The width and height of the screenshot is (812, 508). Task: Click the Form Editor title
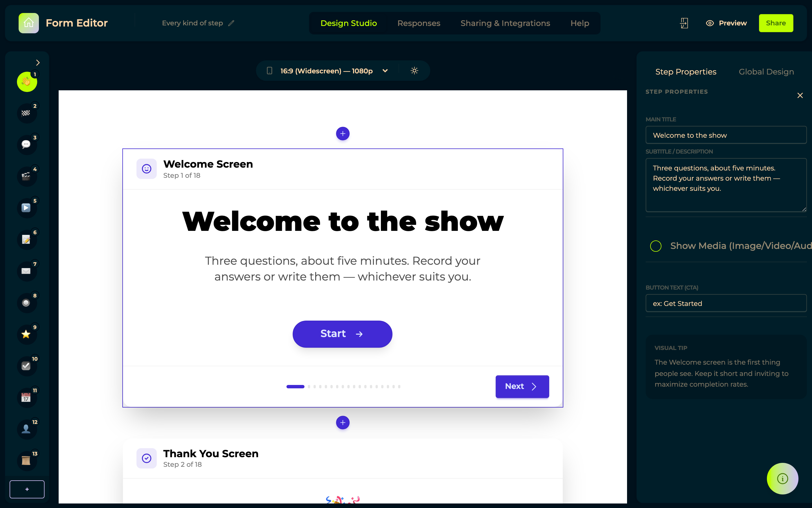[x=76, y=23]
